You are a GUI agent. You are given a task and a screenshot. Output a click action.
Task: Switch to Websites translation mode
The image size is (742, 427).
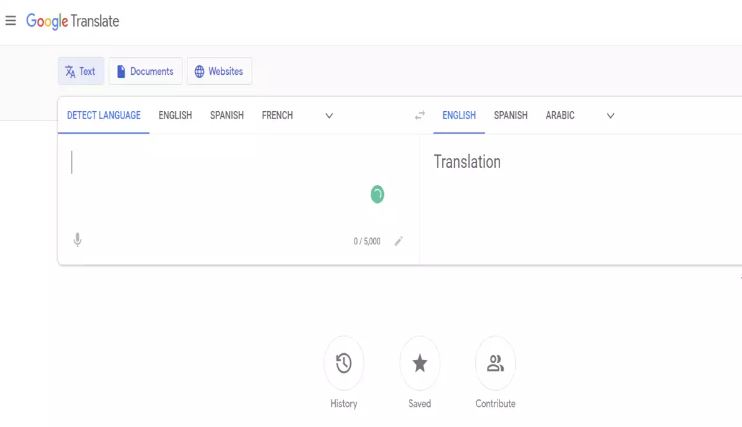pos(220,71)
